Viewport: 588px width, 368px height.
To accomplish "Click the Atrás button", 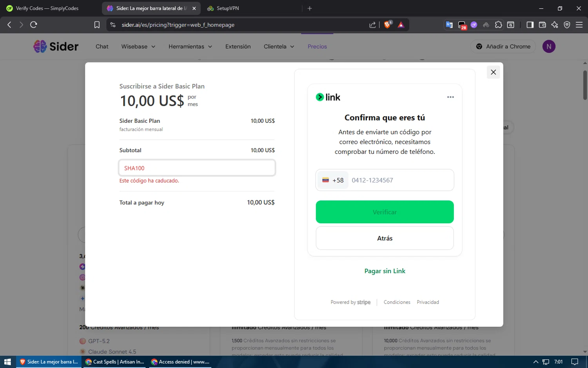I will tap(385, 238).
